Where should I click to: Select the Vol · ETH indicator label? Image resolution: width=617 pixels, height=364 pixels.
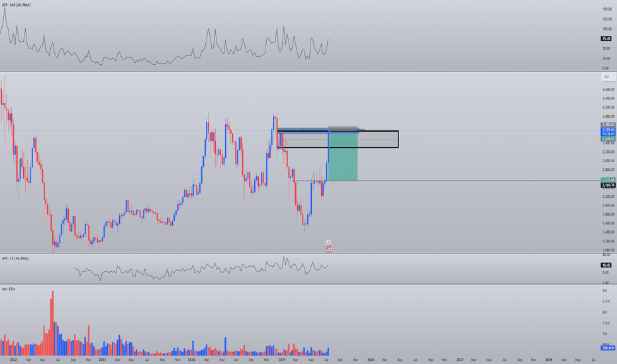(8, 289)
